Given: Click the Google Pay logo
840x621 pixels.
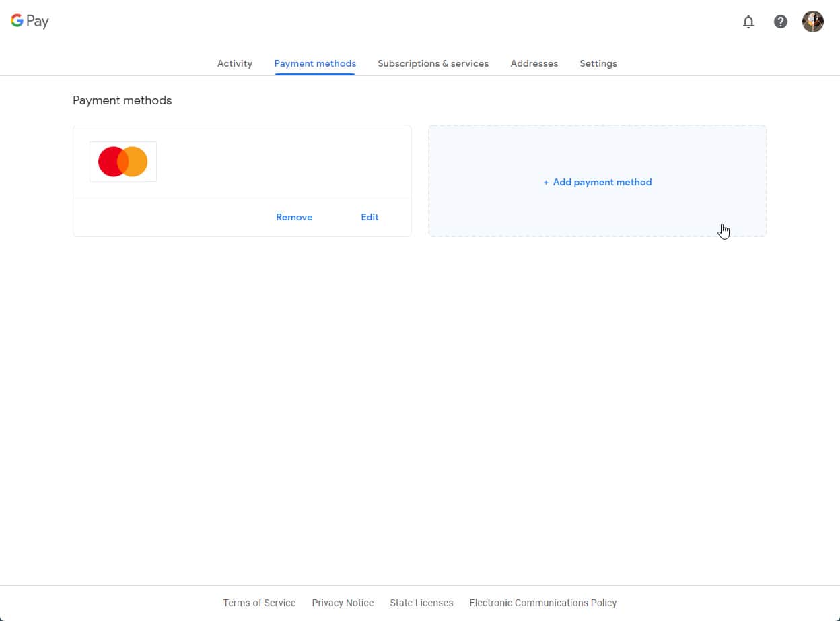Looking at the screenshot, I should point(30,21).
